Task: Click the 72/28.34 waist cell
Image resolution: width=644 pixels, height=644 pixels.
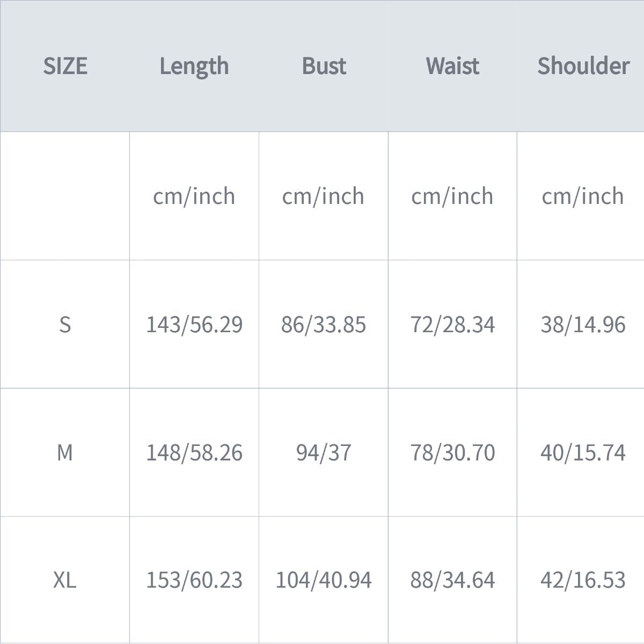Action: 452,325
